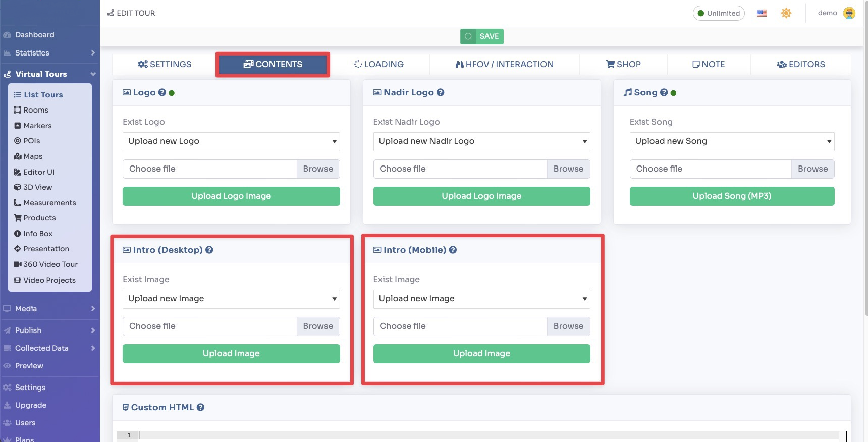The height and width of the screenshot is (442, 868).
Task: Expand the Collected Data sidebar section
Action: coord(49,348)
